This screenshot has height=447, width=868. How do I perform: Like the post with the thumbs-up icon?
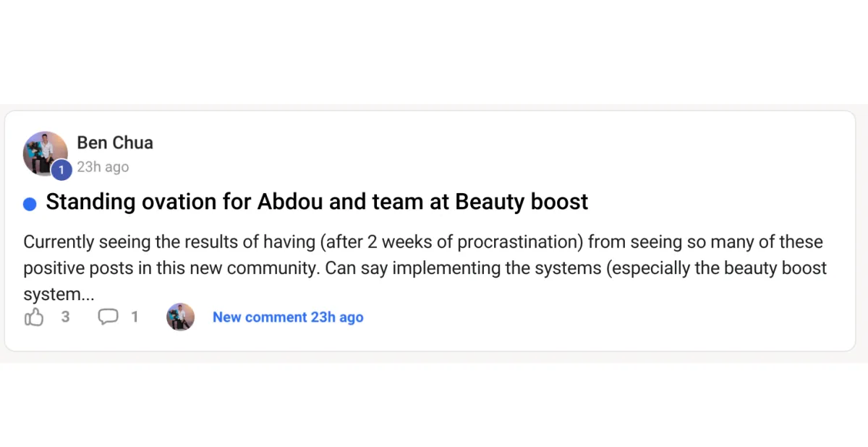34,317
